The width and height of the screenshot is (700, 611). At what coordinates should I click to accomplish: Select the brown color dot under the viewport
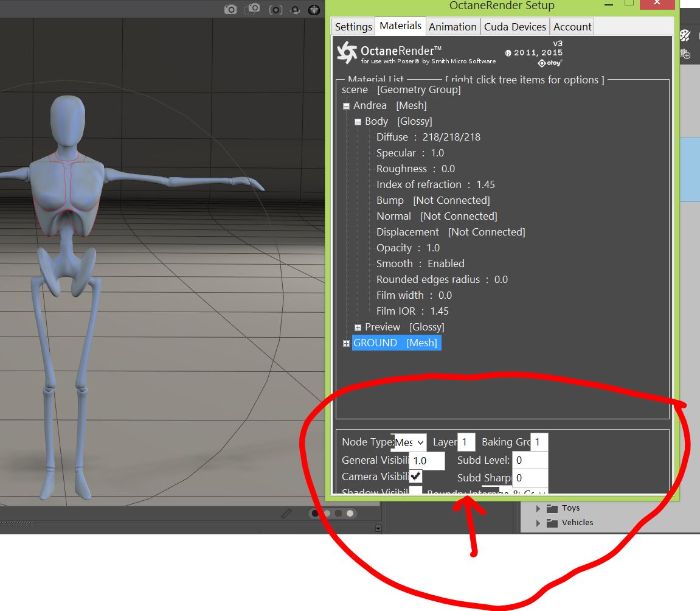click(338, 514)
